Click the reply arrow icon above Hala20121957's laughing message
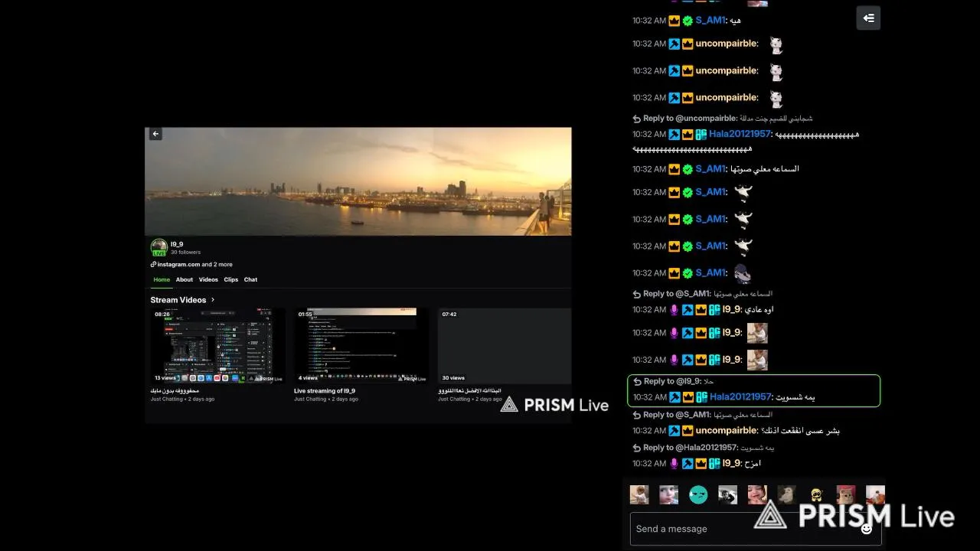 click(x=637, y=119)
